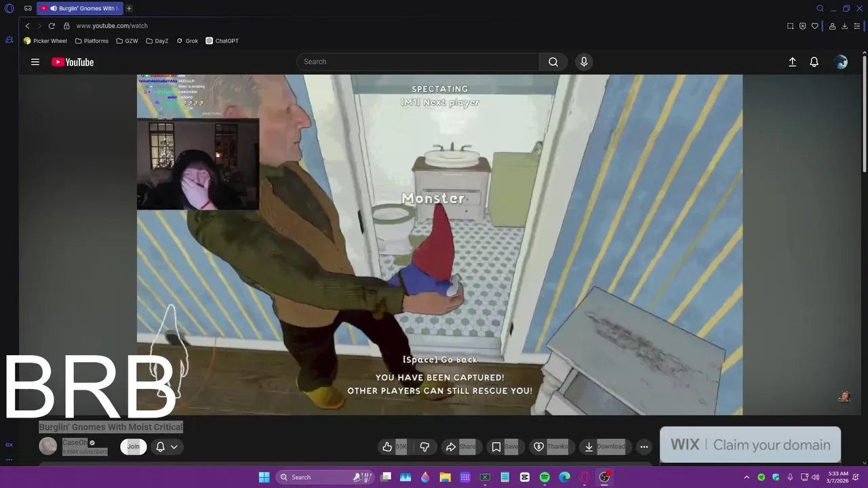
Task: Open the YouTube upload create button
Action: 792,62
